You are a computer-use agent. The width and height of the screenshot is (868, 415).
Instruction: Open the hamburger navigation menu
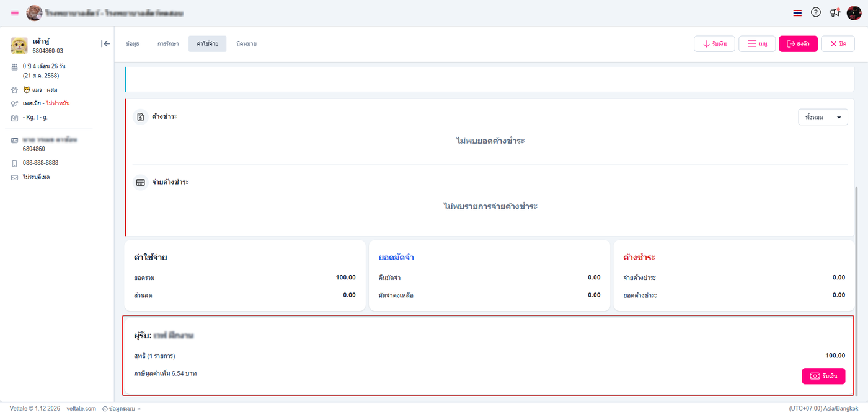[x=15, y=13]
